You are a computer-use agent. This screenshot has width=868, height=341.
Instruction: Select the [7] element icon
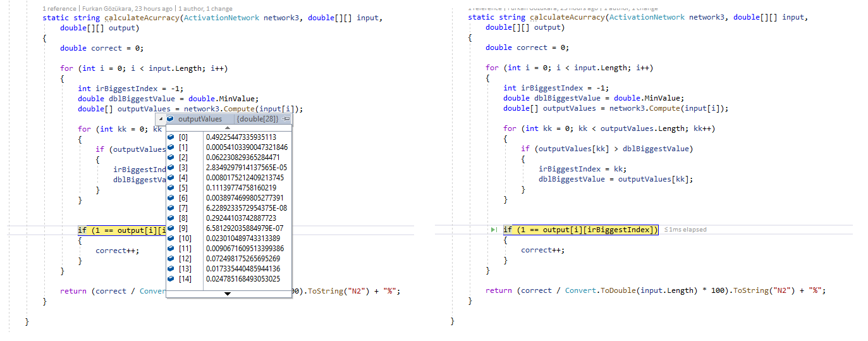[x=171, y=208]
